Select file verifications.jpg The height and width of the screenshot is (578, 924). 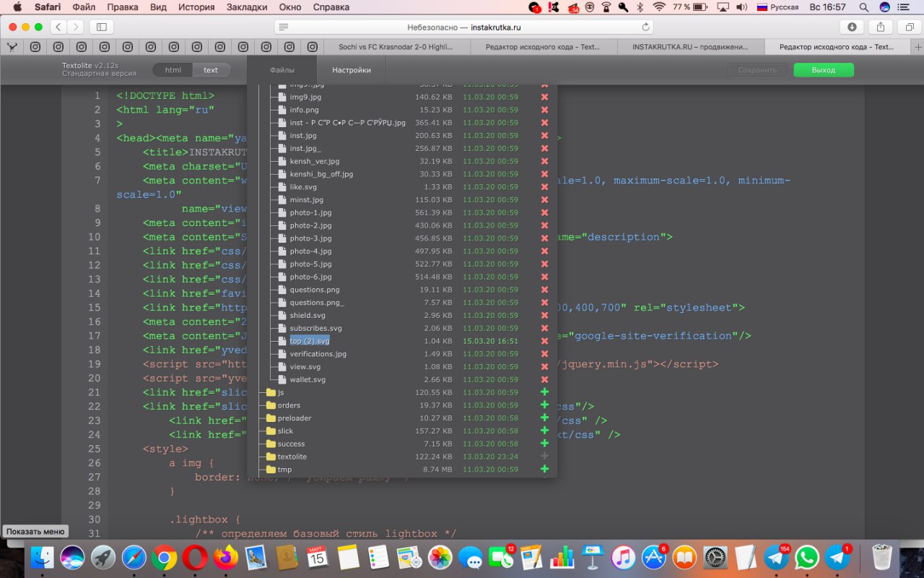(x=318, y=354)
